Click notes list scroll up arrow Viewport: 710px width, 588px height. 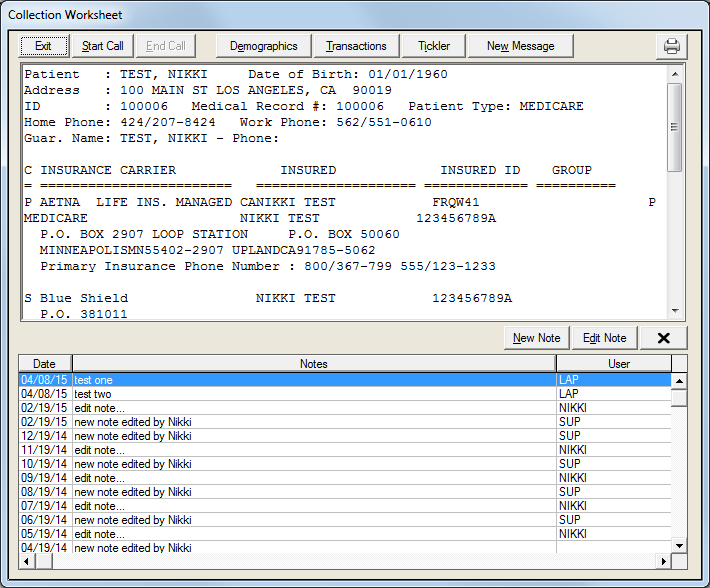[x=679, y=381]
